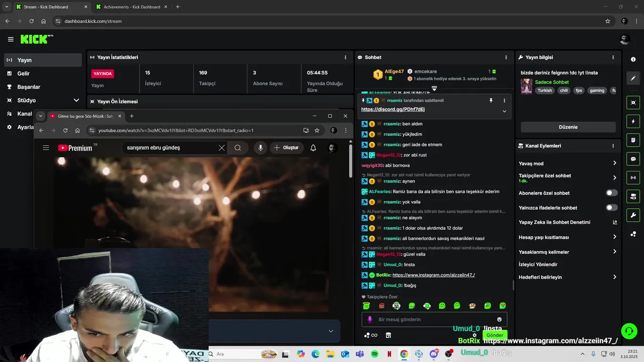This screenshot has width=644, height=362.
Task: Open Kanal Eylemleri three-dot menu
Action: pos(613,146)
